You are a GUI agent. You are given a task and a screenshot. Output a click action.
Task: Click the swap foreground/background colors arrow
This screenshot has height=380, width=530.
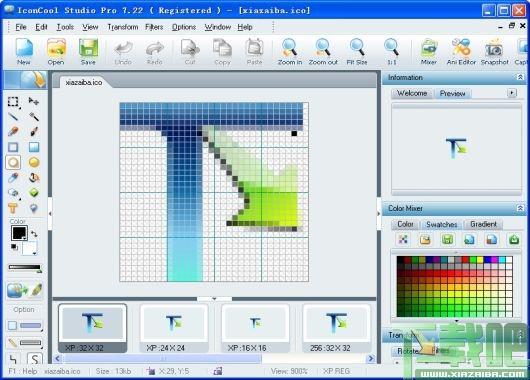tap(34, 233)
